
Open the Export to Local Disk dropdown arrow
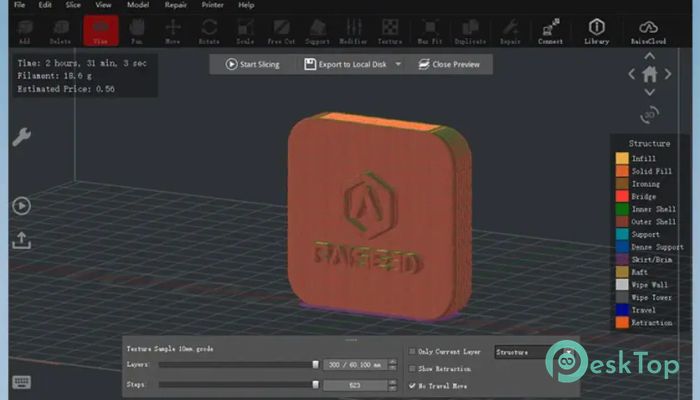pos(398,64)
